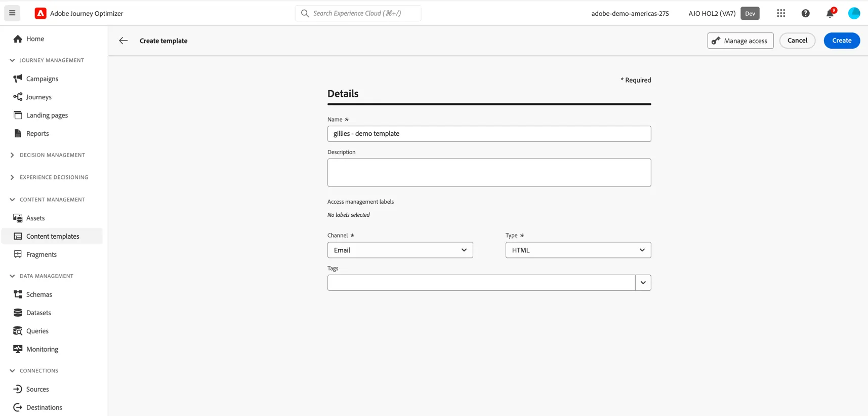Click the Schemas icon
Screen dimensions: 868x416
(18, 294)
